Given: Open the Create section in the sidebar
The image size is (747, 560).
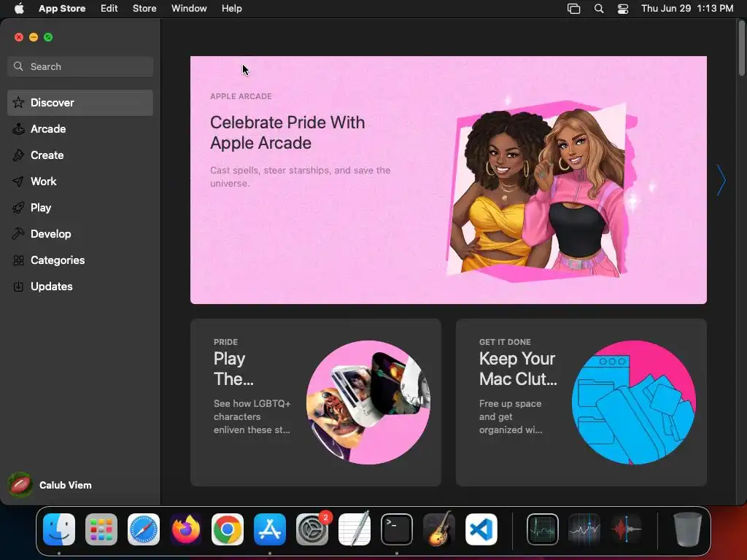Looking at the screenshot, I should (x=80, y=155).
